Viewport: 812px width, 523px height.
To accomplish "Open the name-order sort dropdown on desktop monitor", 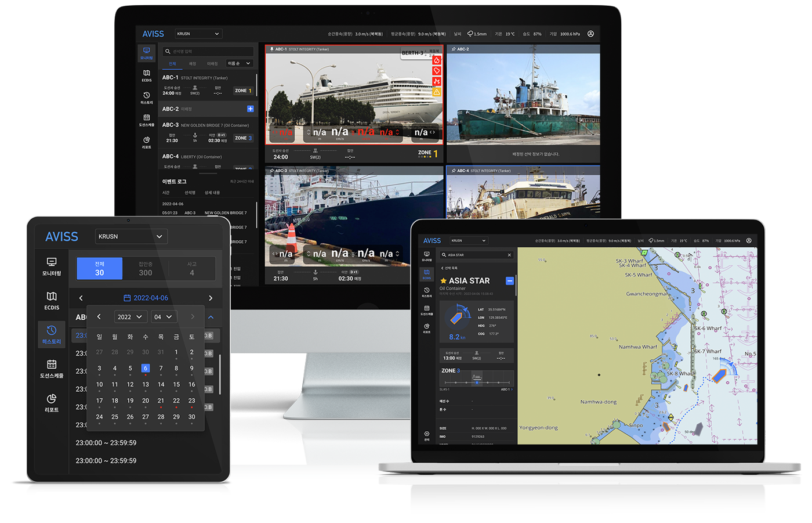I will 239,63.
